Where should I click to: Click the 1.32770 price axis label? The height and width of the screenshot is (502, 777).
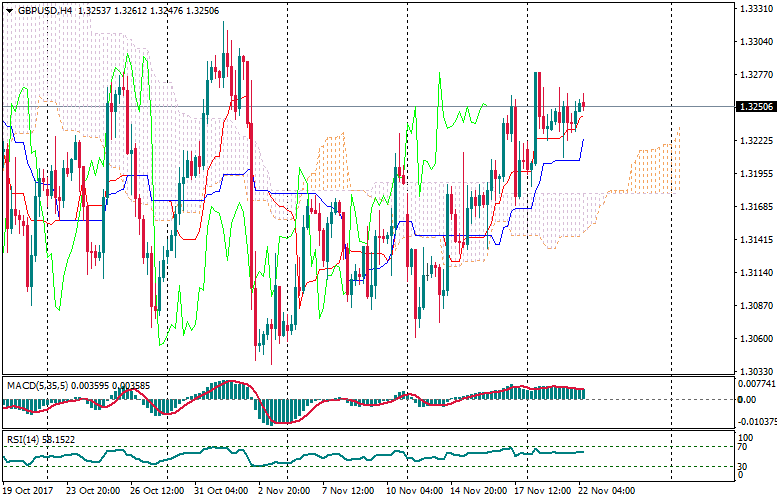(x=755, y=75)
